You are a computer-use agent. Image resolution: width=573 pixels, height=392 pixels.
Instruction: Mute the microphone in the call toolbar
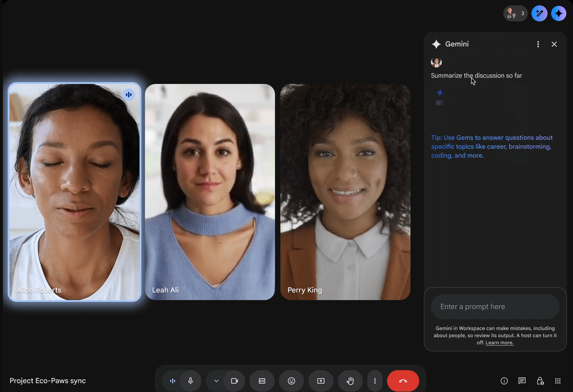(x=191, y=381)
